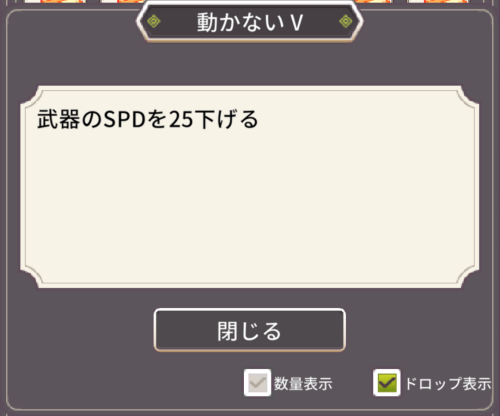The height and width of the screenshot is (416, 500).
Task: Disable the ドロップ表示 checkbox
Action: (387, 383)
